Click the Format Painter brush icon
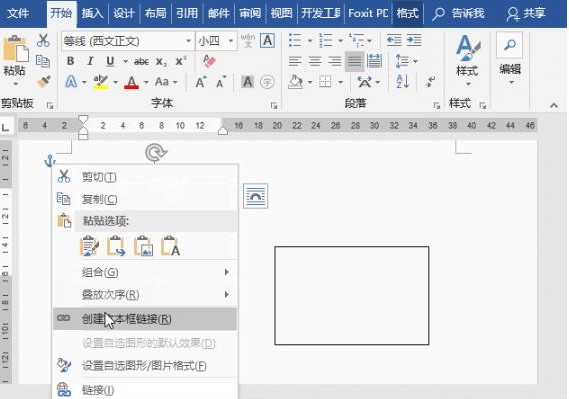 [44, 82]
